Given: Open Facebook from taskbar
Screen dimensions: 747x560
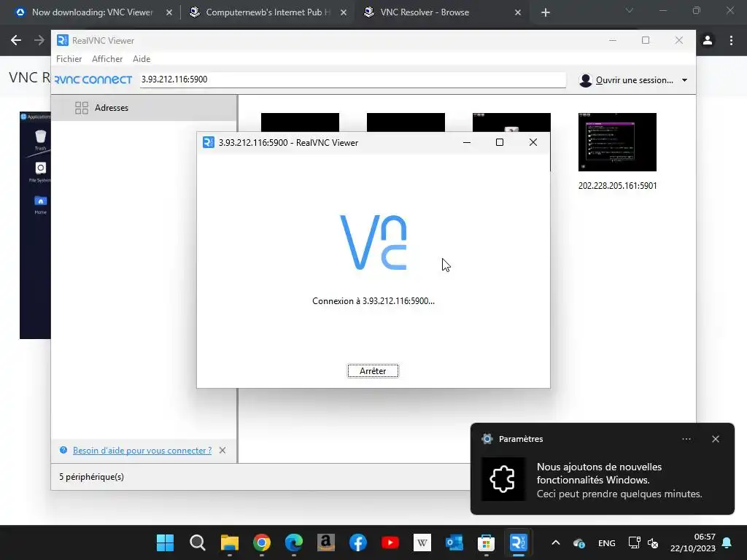Looking at the screenshot, I should (x=357, y=542).
